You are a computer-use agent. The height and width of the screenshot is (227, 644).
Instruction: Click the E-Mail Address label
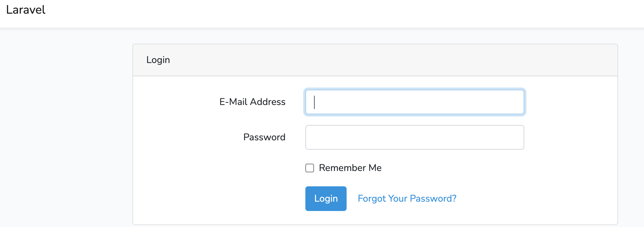click(x=252, y=102)
